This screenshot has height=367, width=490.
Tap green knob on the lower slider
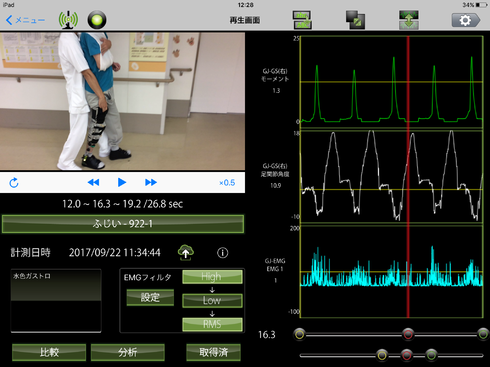point(431,355)
